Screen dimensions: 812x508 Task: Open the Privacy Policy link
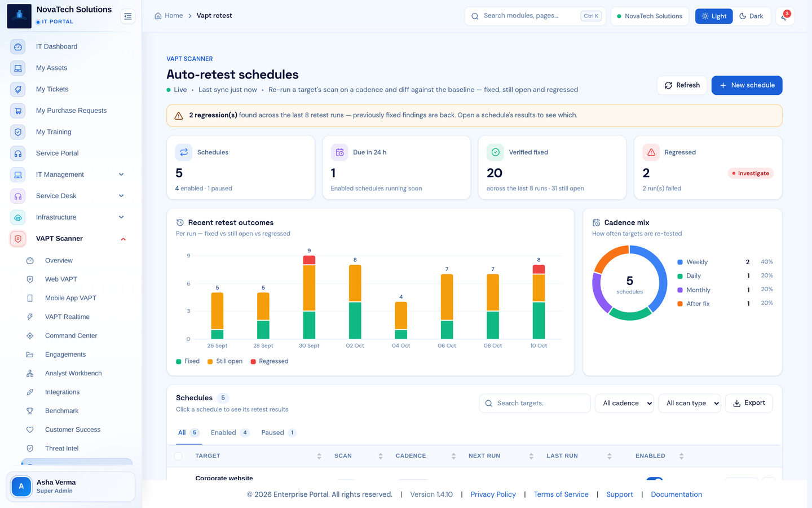493,494
